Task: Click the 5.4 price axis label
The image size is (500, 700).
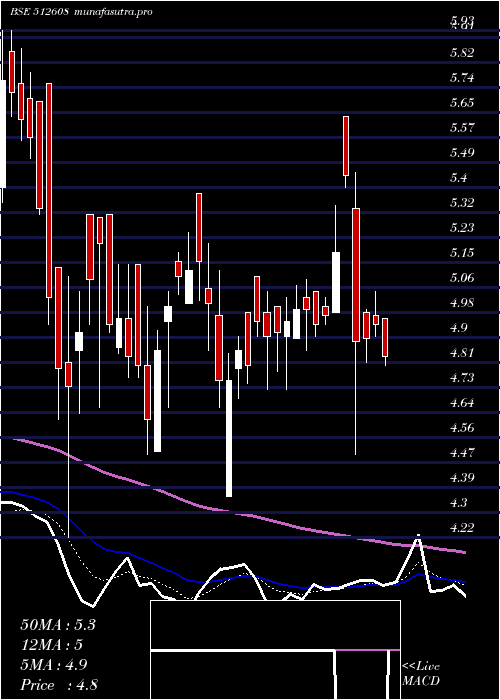Action: (459, 178)
